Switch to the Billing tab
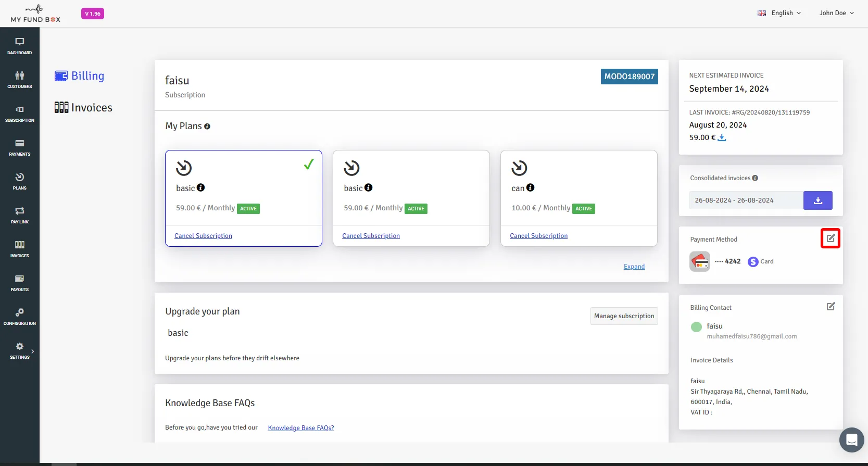 coord(80,76)
